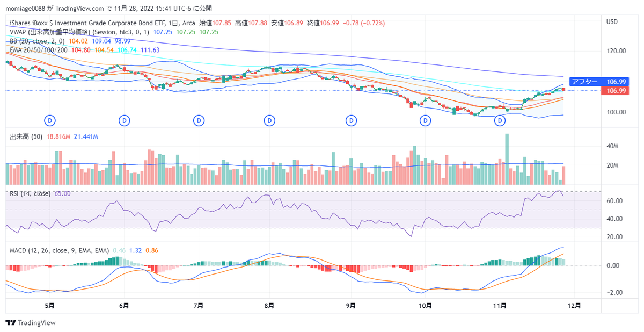Click the -2.00 MACD axis value
The width and height of the screenshot is (644, 332).
[x=614, y=293]
